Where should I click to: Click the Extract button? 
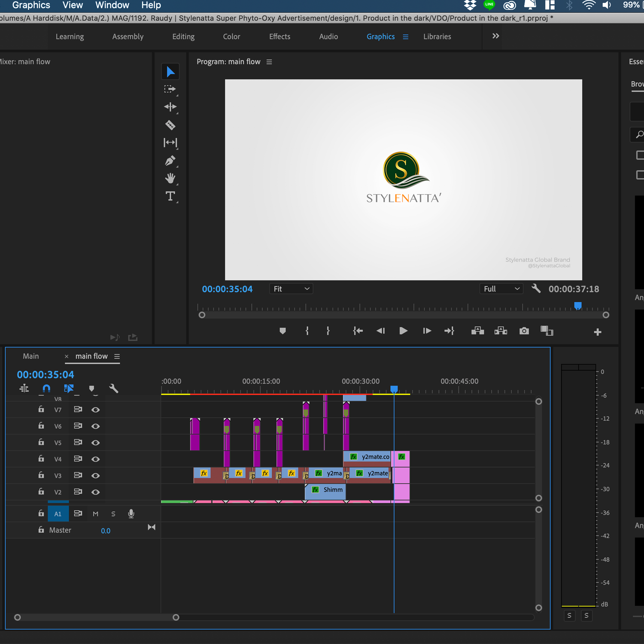(x=501, y=331)
